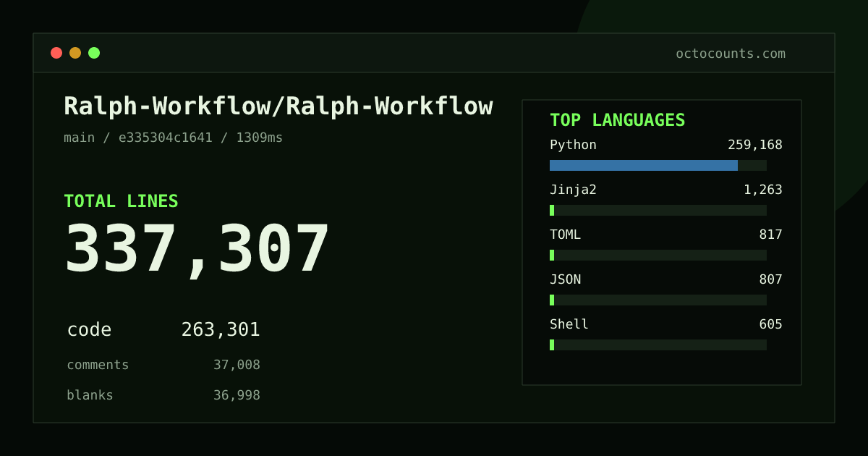Open the octocounts.com link
The image size is (868, 456).
pyautogui.click(x=731, y=54)
